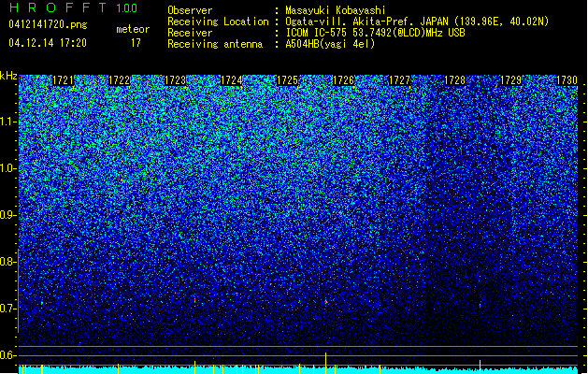Select observer name Masayuki Kobayashi
The width and height of the screenshot is (588, 374).
[x=335, y=10]
